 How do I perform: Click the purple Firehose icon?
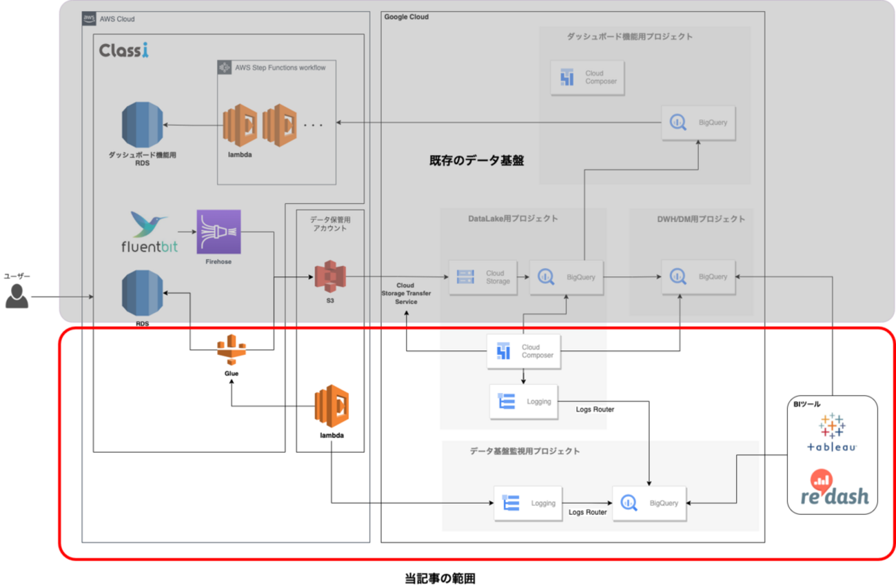(218, 232)
